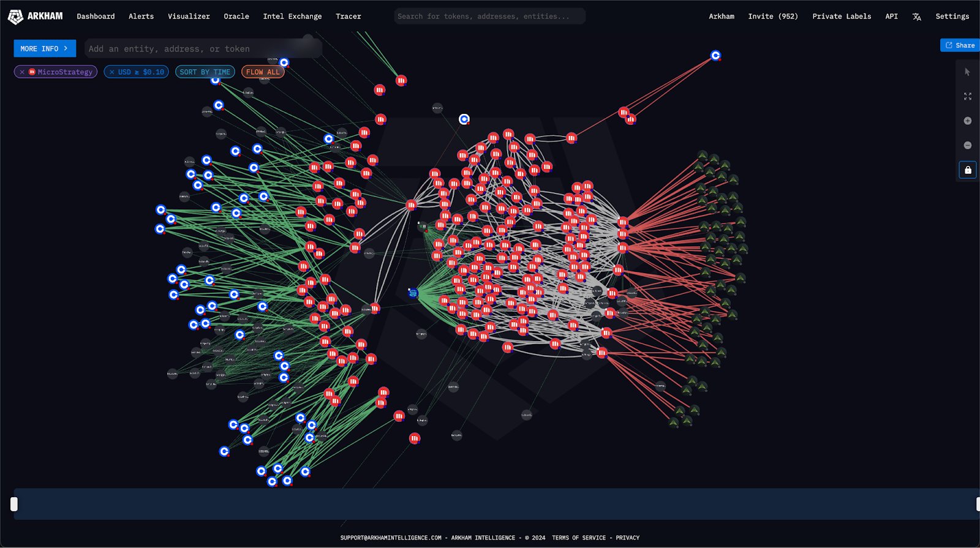Click the Arkham logo
980x548 pixels.
tap(35, 17)
